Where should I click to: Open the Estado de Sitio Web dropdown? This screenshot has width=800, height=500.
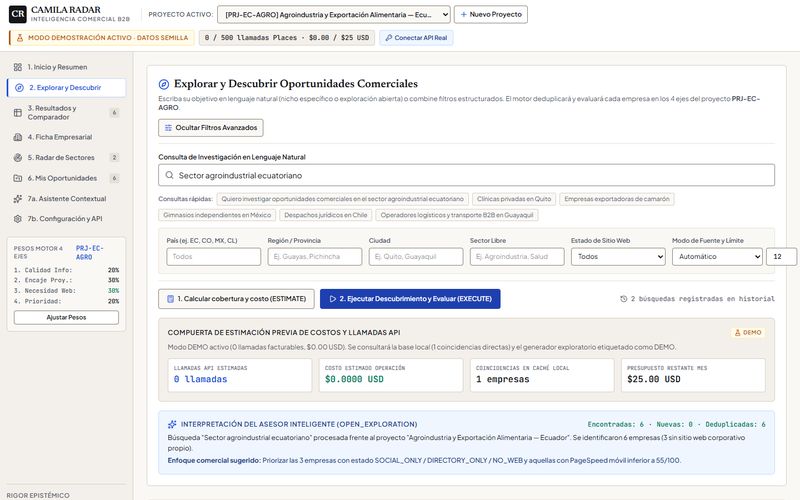tap(618, 257)
